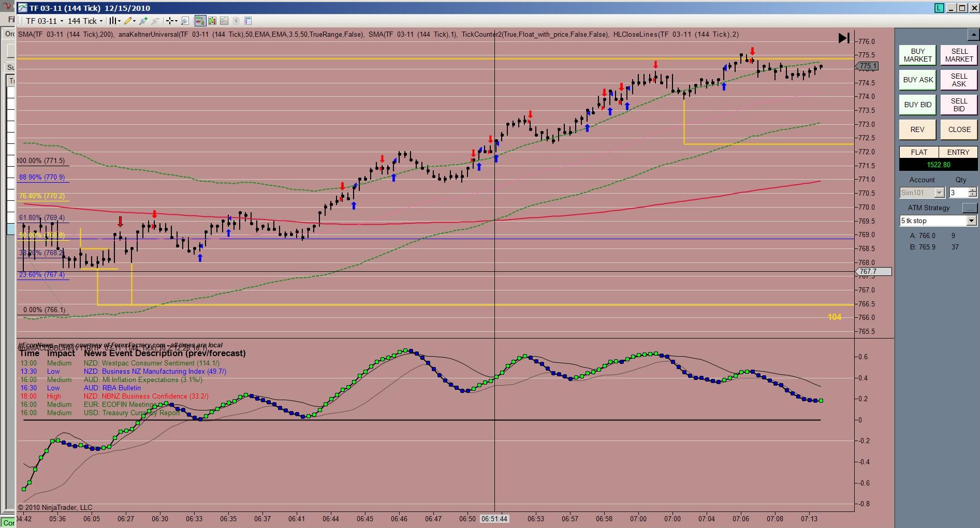This screenshot has width=980, height=528.
Task: Open the 144 Tick interval dropdown
Action: click(85, 21)
